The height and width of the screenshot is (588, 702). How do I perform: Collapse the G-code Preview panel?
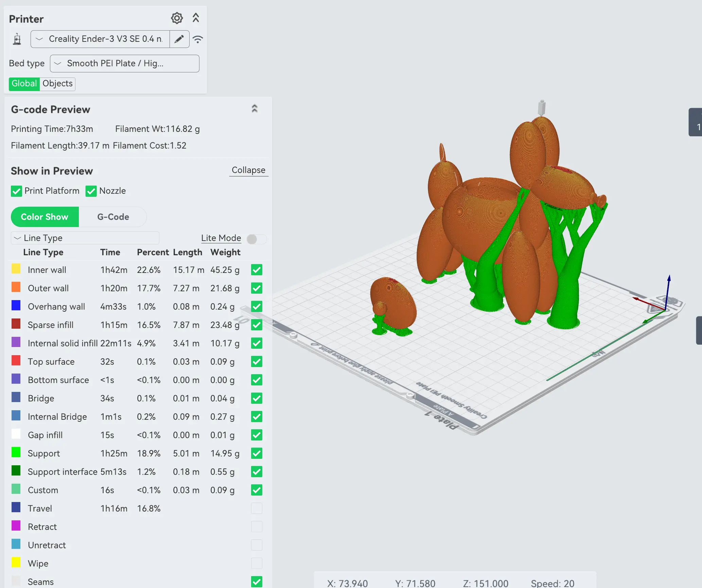(x=255, y=109)
